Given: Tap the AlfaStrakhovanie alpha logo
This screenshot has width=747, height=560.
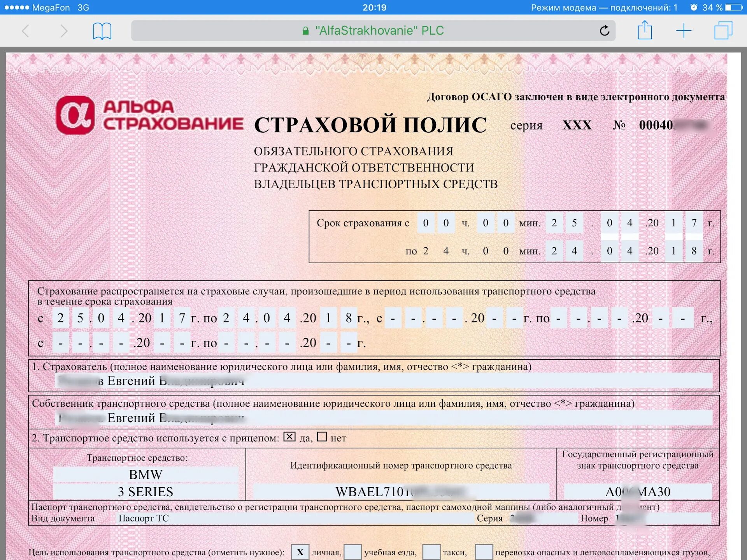Looking at the screenshot, I should point(75,115).
